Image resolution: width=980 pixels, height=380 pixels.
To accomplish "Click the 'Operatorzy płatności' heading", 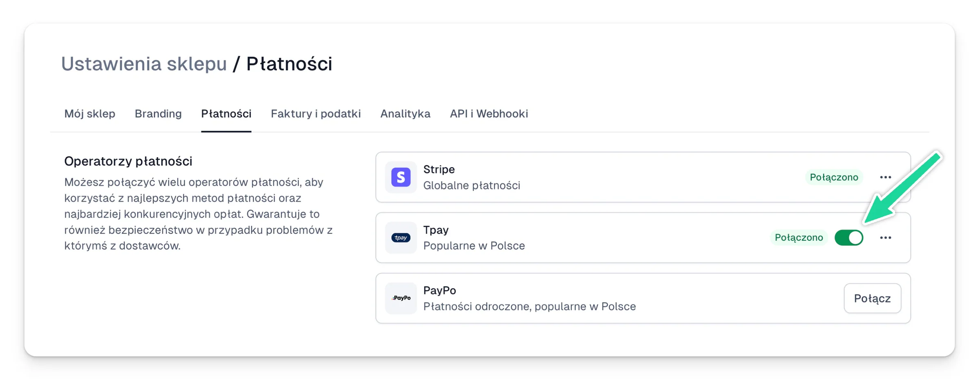I will click(128, 161).
